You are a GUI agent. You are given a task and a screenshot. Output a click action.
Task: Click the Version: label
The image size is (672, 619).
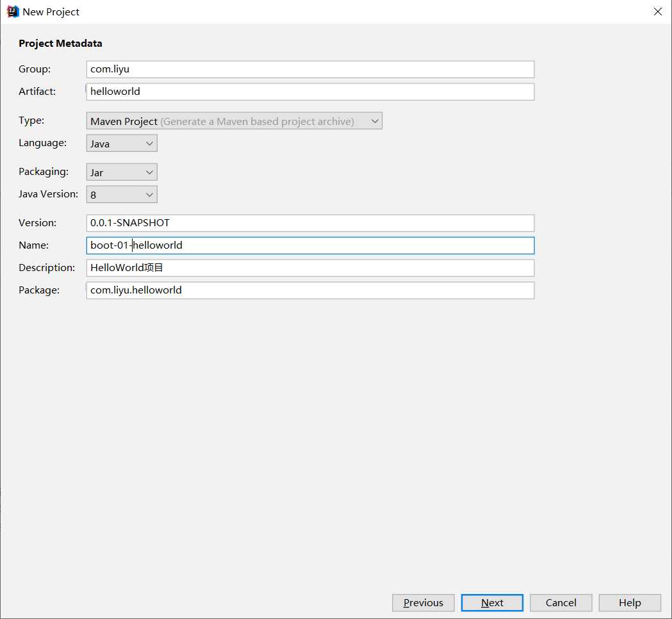point(37,223)
